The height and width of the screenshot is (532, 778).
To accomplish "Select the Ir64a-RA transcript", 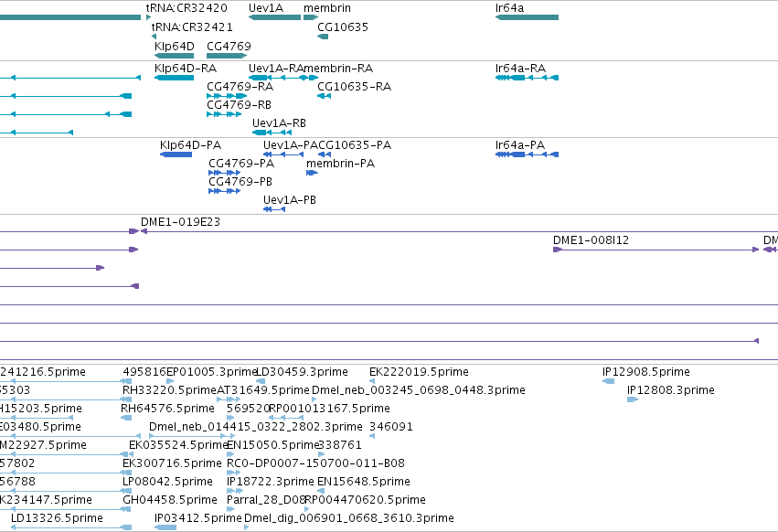I will tap(527, 78).
